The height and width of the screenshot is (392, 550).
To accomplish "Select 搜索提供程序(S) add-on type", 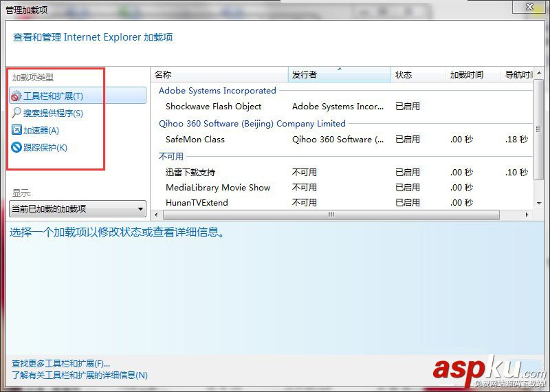I will coord(54,113).
